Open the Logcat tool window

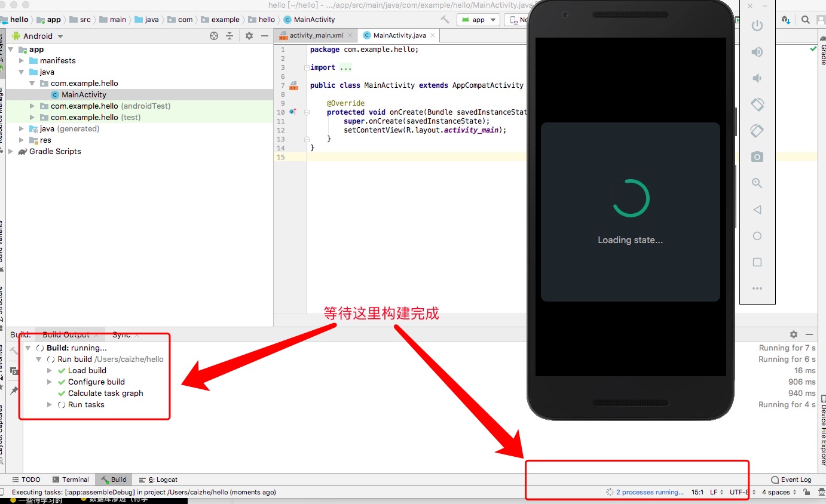[x=158, y=480]
